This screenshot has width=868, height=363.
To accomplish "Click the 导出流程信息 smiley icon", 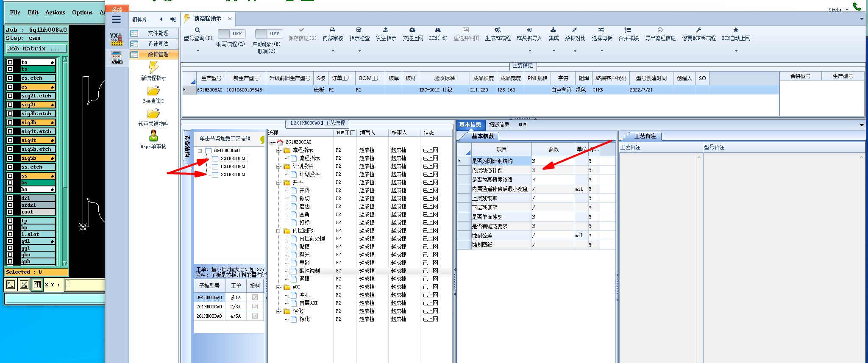I will [660, 30].
